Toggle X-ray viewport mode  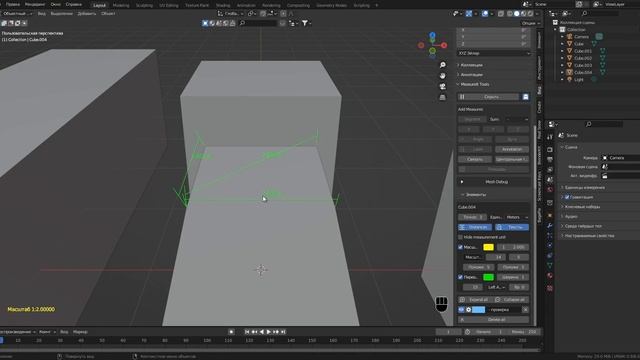click(501, 13)
